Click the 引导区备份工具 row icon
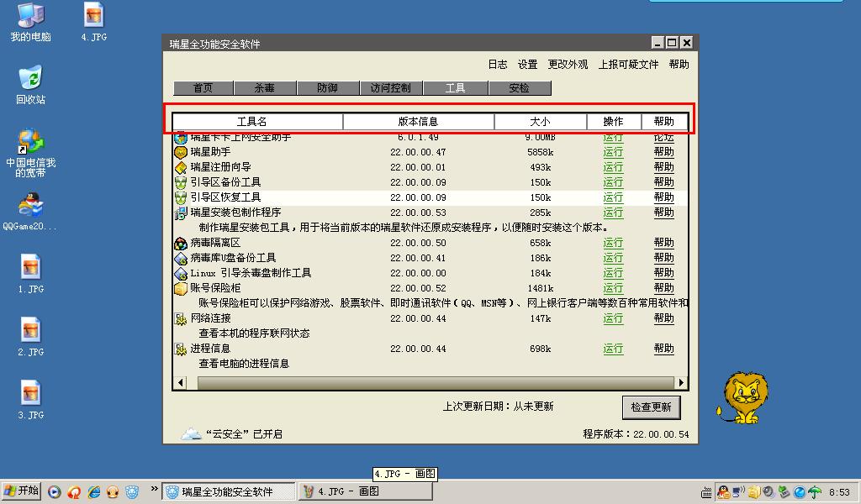The height and width of the screenshot is (504, 861). [181, 182]
